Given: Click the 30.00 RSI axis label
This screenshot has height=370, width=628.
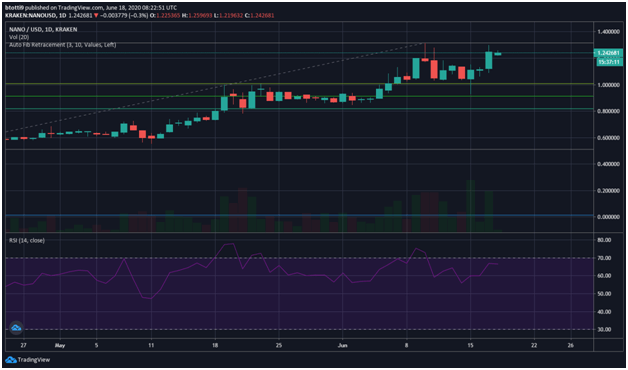Looking at the screenshot, I should [604, 329].
